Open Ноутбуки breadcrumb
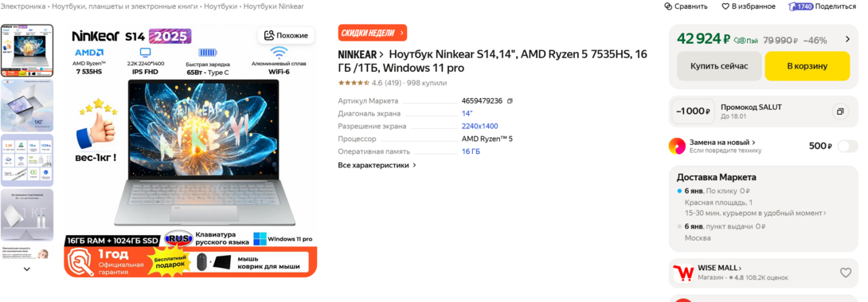Screen dimensions: 868x302 point(221,6)
